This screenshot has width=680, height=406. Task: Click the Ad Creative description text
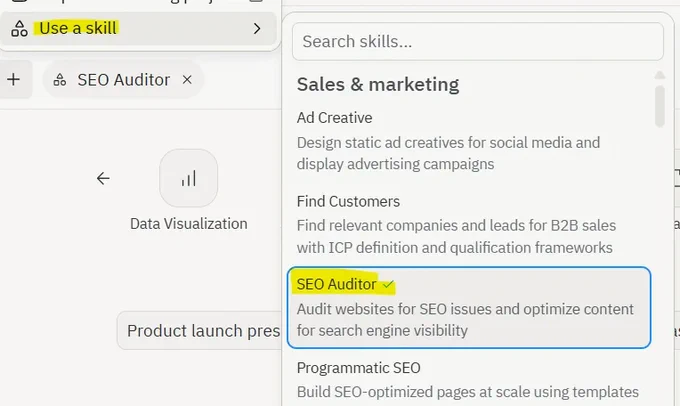coord(448,153)
